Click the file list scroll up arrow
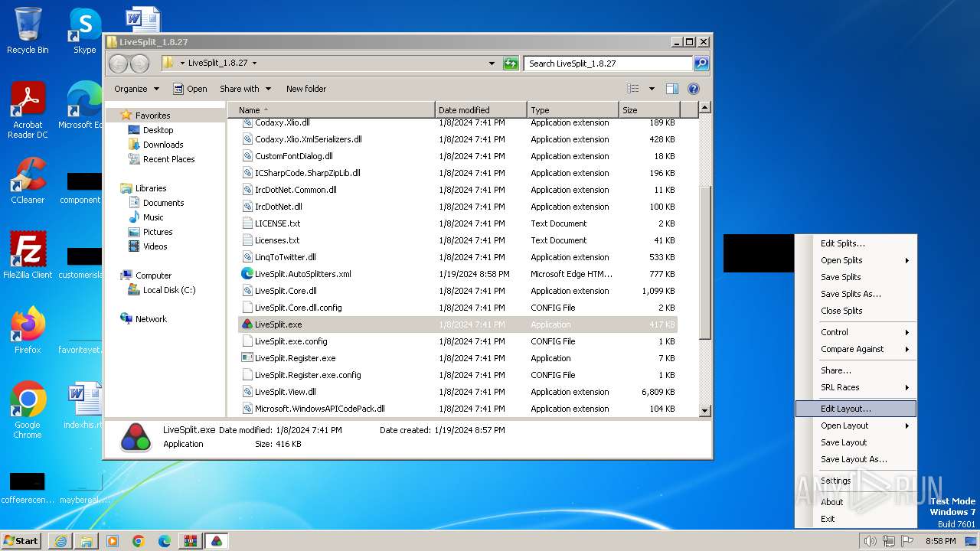 click(705, 108)
